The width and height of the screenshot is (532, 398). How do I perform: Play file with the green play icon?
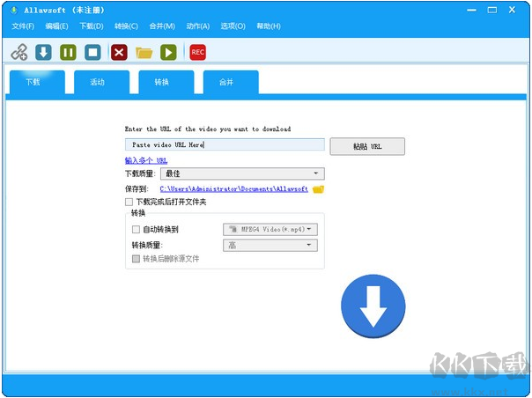tap(168, 52)
